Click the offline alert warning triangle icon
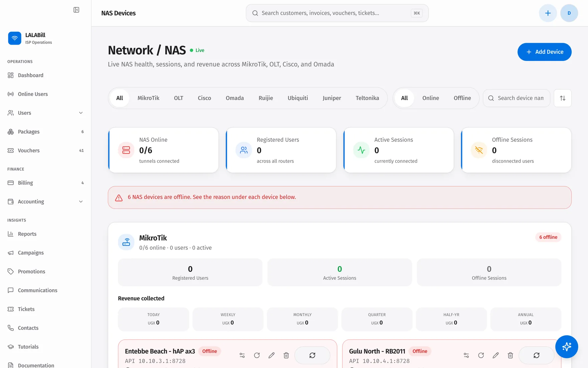The width and height of the screenshot is (588, 368). coord(119,198)
